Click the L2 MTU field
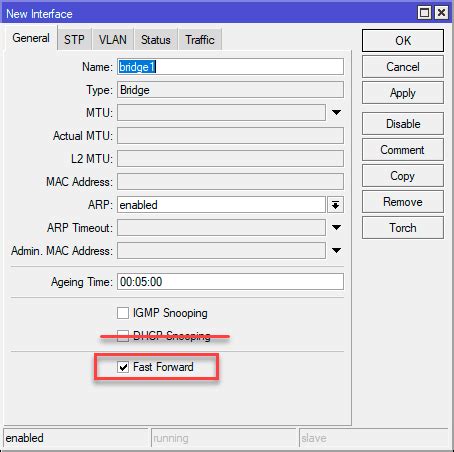454x452 pixels. (x=230, y=159)
